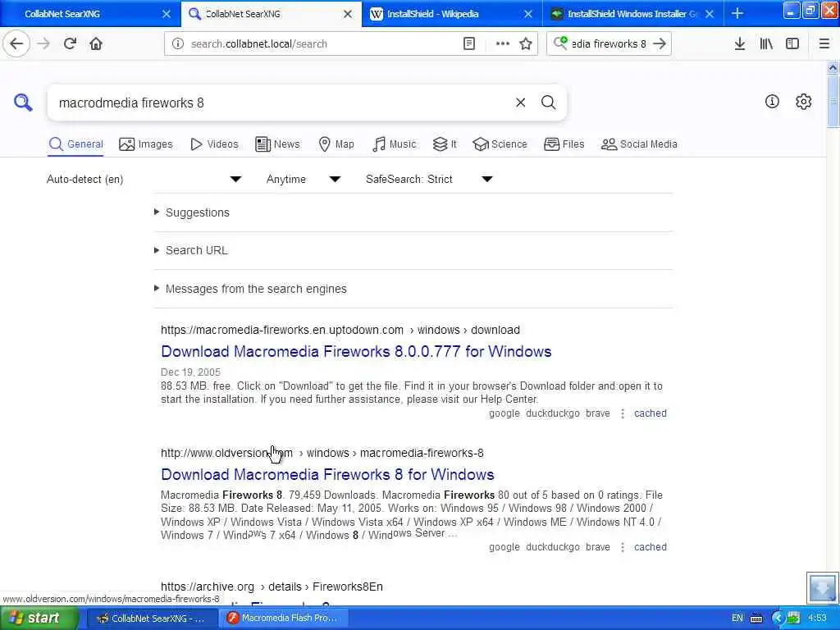Open the Library toolbar icon

766,43
